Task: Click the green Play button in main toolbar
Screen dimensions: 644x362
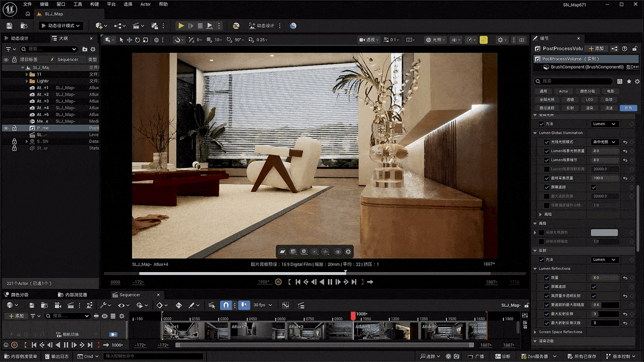Action: point(181,26)
